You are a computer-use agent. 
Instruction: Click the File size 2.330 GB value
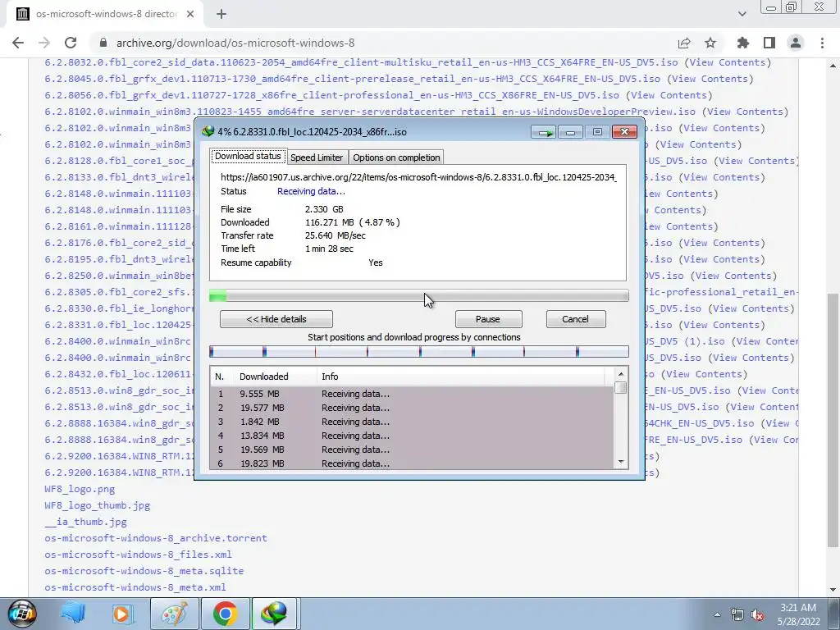[325, 209]
